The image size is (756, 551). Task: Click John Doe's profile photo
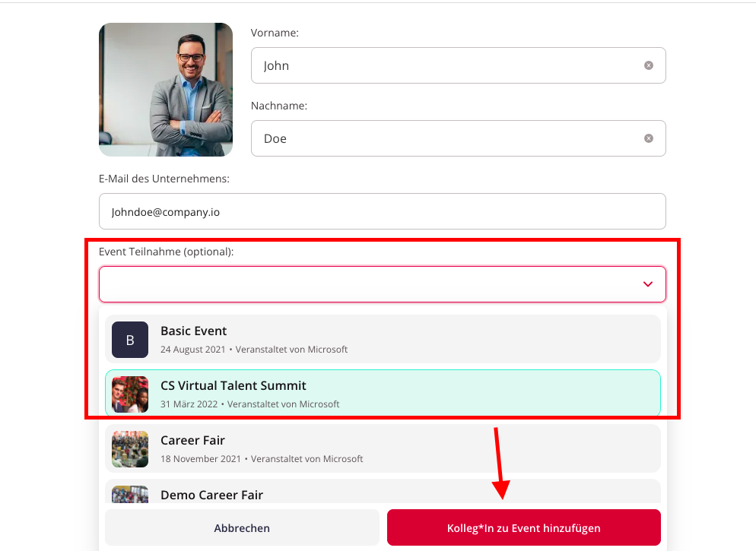[x=166, y=90]
